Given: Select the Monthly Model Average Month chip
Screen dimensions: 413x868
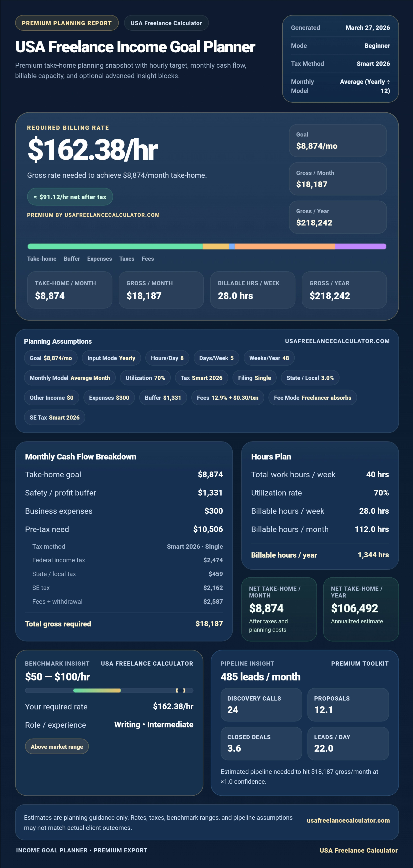Looking at the screenshot, I should click(70, 378).
